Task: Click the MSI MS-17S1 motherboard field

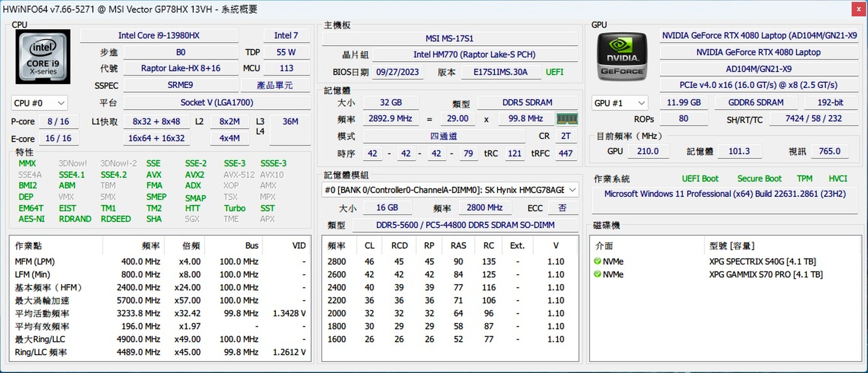Action: coord(450,38)
